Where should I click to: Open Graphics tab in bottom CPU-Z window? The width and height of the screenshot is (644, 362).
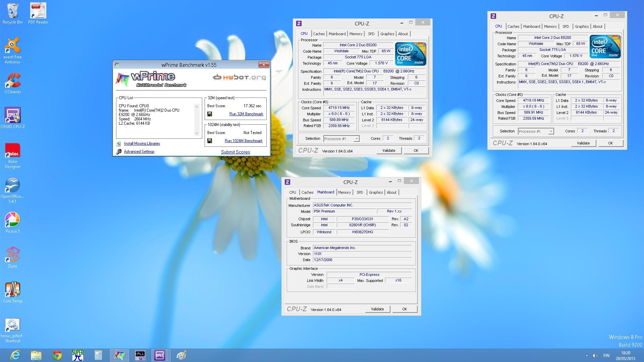pyautogui.click(x=376, y=192)
